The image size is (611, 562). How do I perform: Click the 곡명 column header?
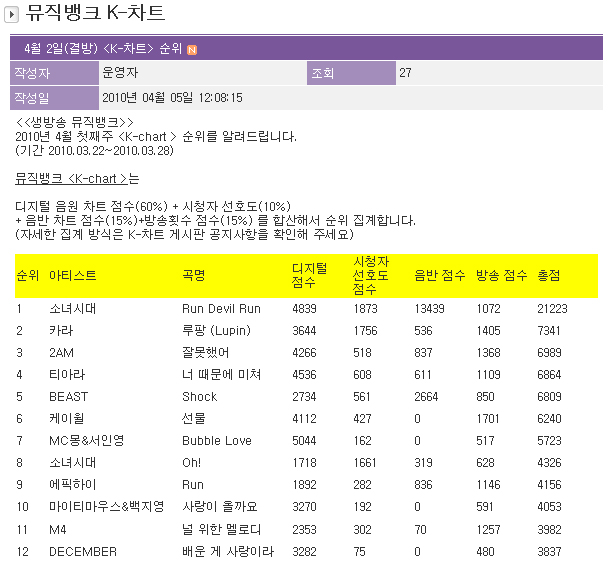click(194, 275)
